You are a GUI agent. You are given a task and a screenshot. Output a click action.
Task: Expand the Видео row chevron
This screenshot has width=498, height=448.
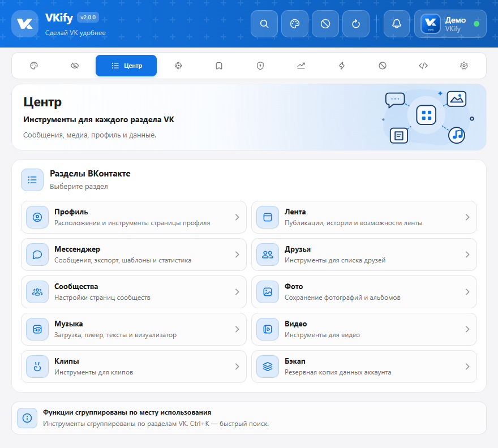coord(467,329)
